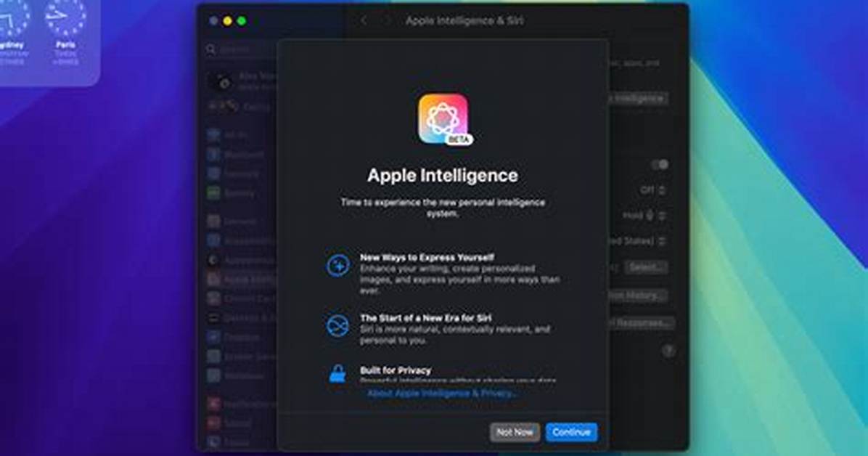Select General icon in Settings sidebar
The image size is (868, 456).
tap(213, 221)
